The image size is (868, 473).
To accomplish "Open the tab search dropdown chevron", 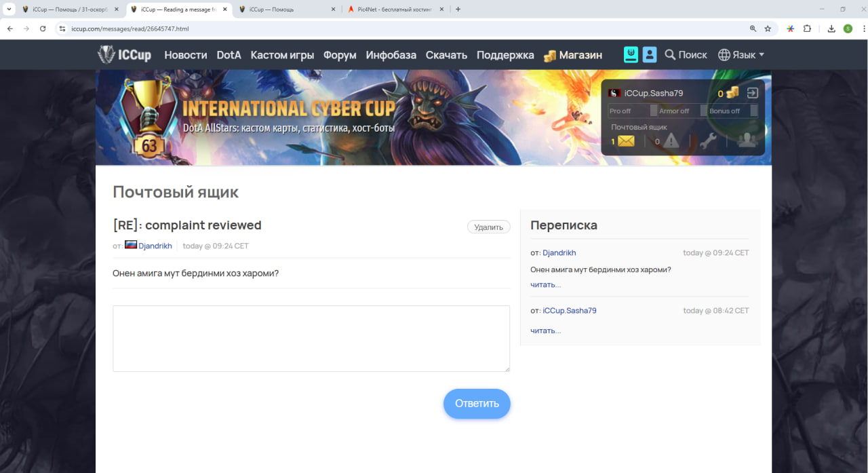I will tap(9, 10).
